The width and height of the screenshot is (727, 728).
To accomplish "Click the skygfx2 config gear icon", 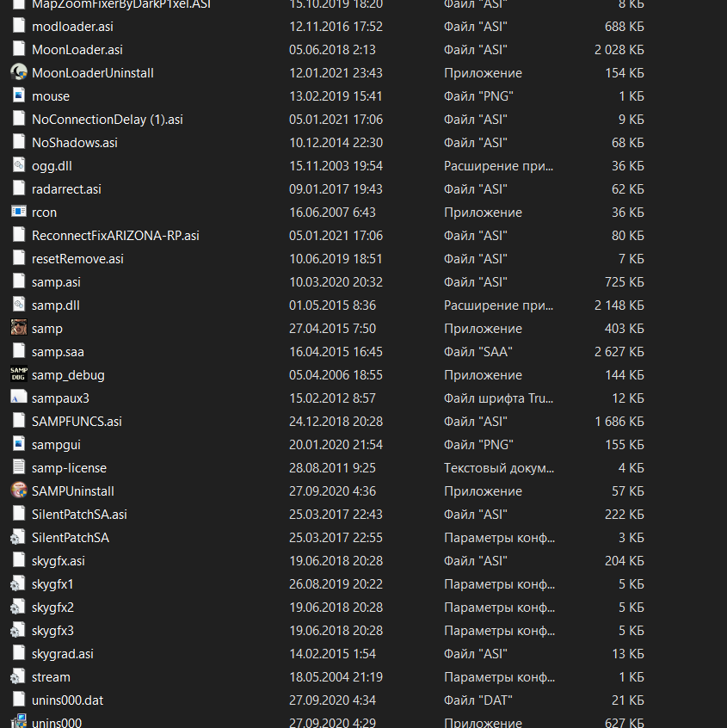I will click(x=18, y=607).
